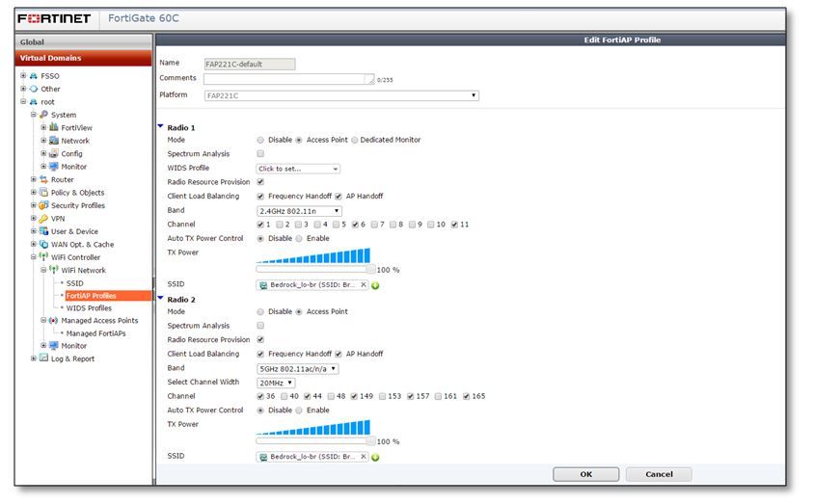Collapse the Radio 1 section
Viewport: 813px width, 504px height.
(x=161, y=126)
